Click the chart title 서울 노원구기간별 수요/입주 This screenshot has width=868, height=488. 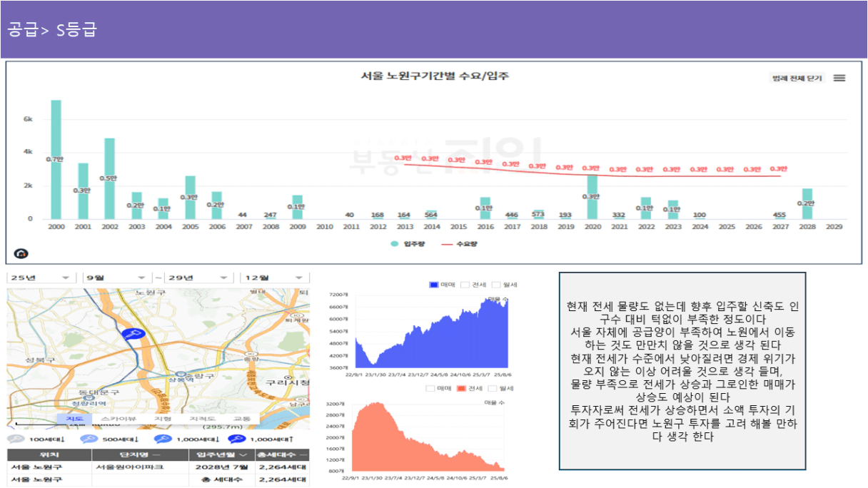point(435,76)
